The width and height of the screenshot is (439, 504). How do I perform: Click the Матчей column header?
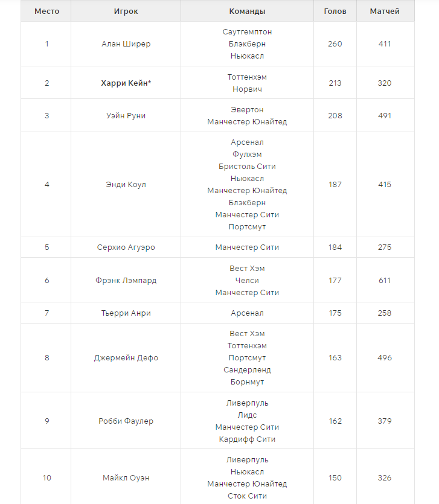tap(385, 11)
